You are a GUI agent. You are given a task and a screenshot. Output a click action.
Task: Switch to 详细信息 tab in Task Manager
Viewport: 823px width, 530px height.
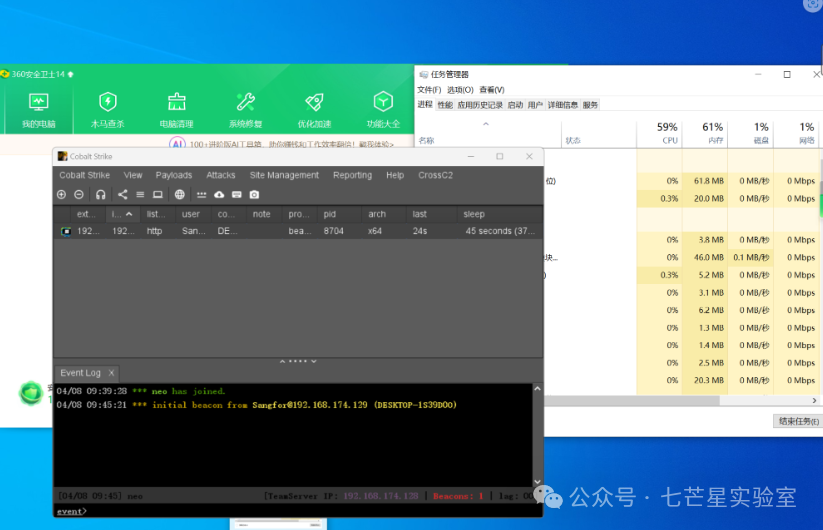tap(563, 105)
